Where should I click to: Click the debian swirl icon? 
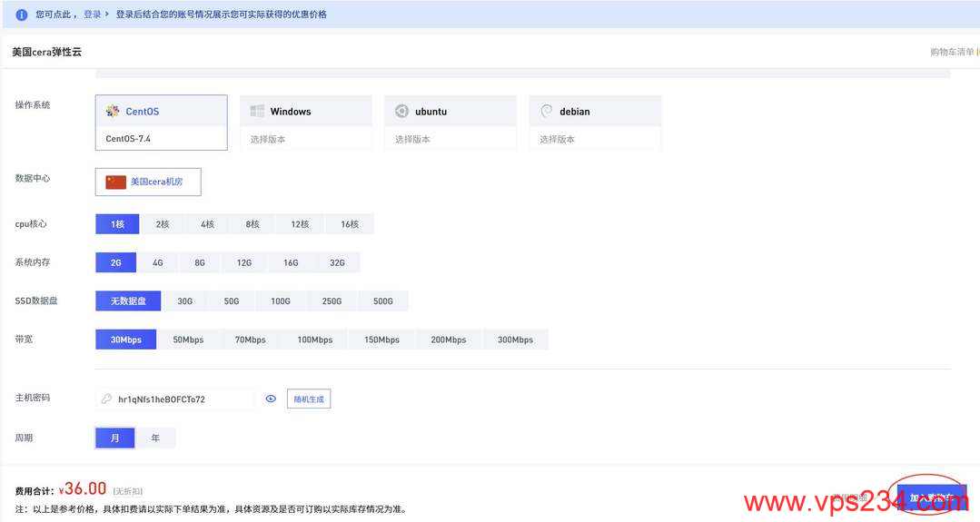coord(546,111)
